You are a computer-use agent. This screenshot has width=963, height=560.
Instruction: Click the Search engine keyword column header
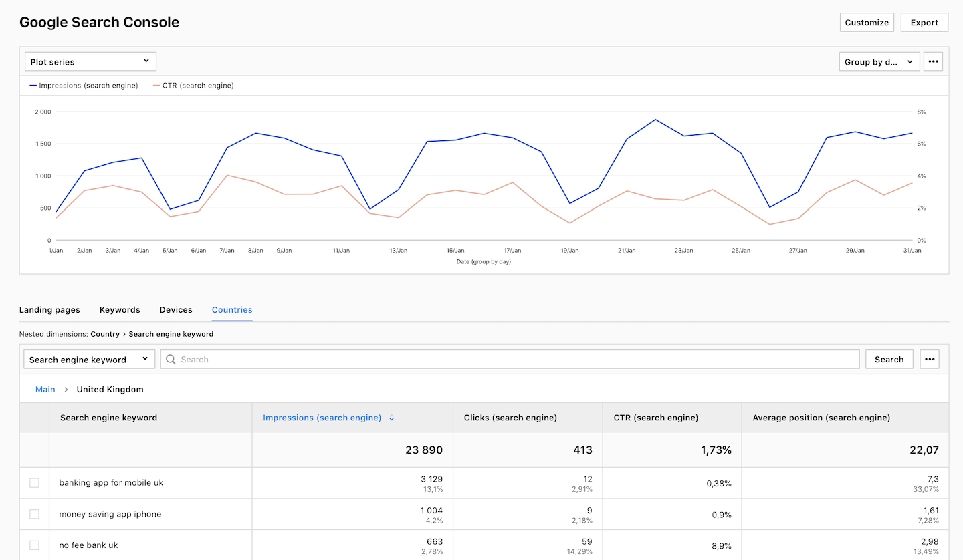[108, 418]
